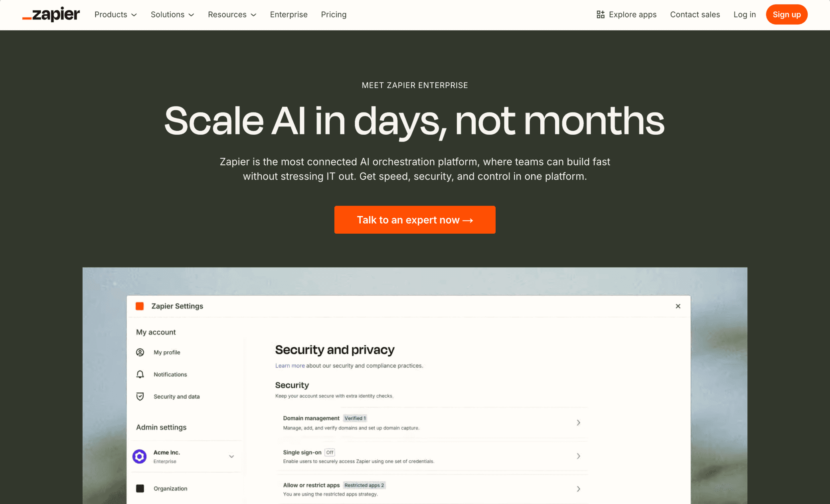
Task: Click the purple Acme Inc. organization icon
Action: click(x=140, y=456)
